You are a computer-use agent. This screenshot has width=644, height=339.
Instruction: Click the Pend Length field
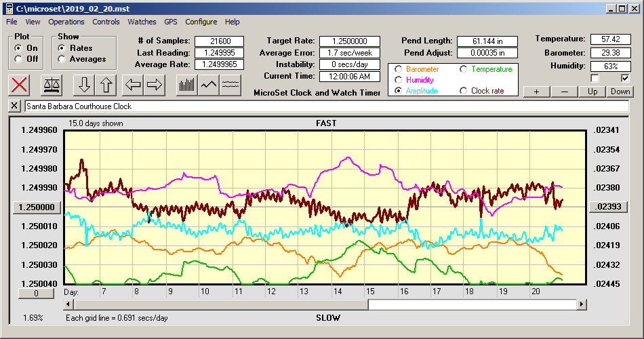[x=487, y=41]
